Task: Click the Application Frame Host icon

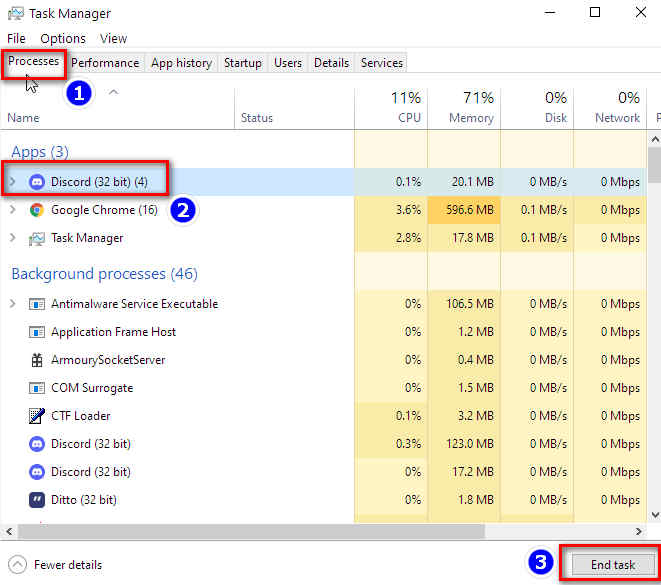Action: 37,332
